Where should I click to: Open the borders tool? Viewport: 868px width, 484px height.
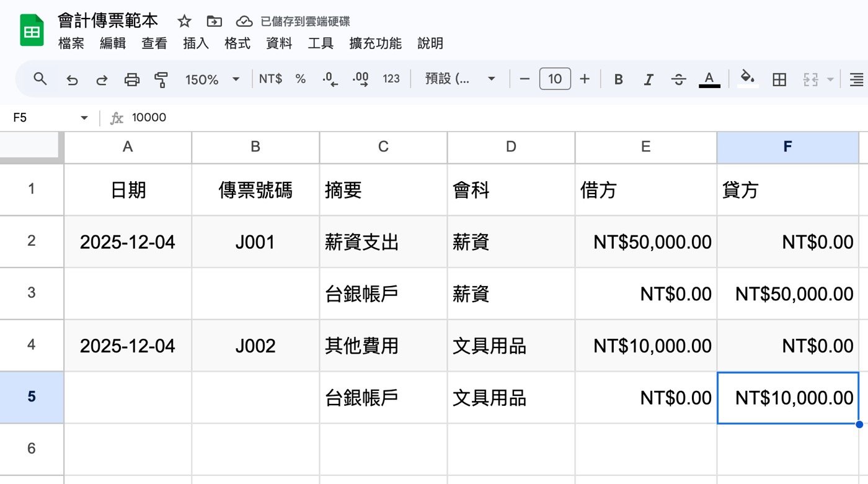779,79
